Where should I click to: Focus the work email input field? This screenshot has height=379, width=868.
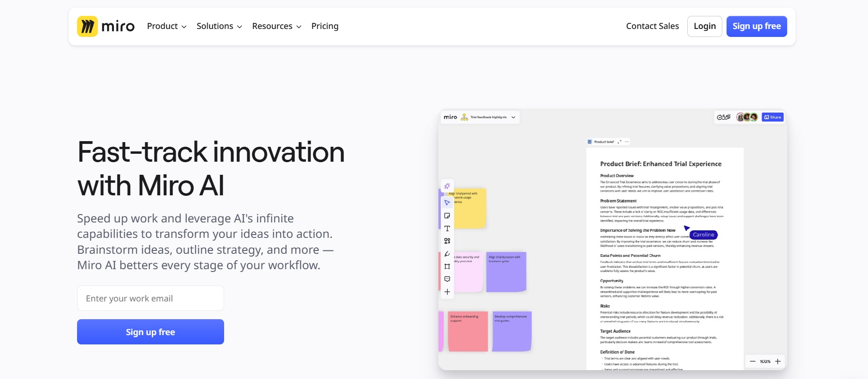[150, 298]
